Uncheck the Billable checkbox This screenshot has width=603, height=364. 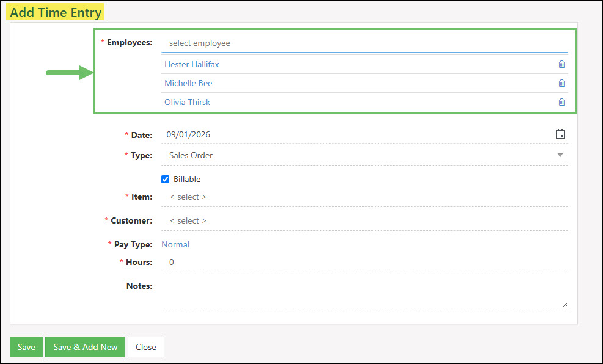tap(166, 179)
